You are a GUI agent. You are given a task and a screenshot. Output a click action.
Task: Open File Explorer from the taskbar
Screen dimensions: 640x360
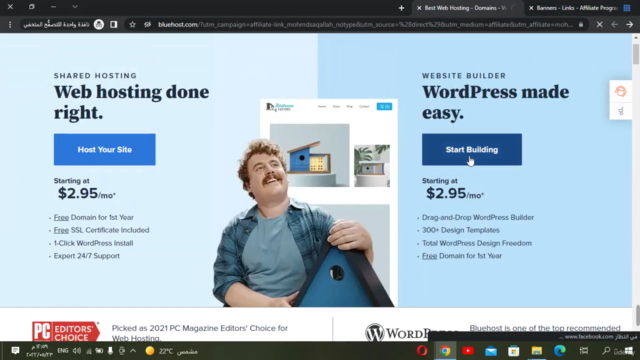coord(536,351)
